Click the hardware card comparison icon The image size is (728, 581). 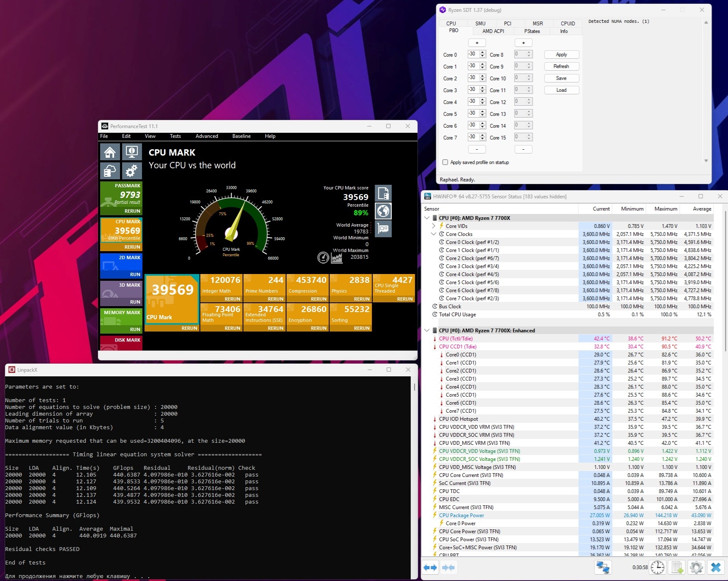tap(383, 229)
